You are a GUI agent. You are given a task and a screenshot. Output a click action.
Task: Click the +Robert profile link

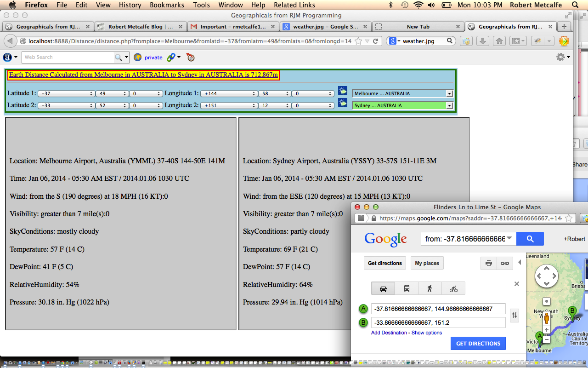point(574,239)
